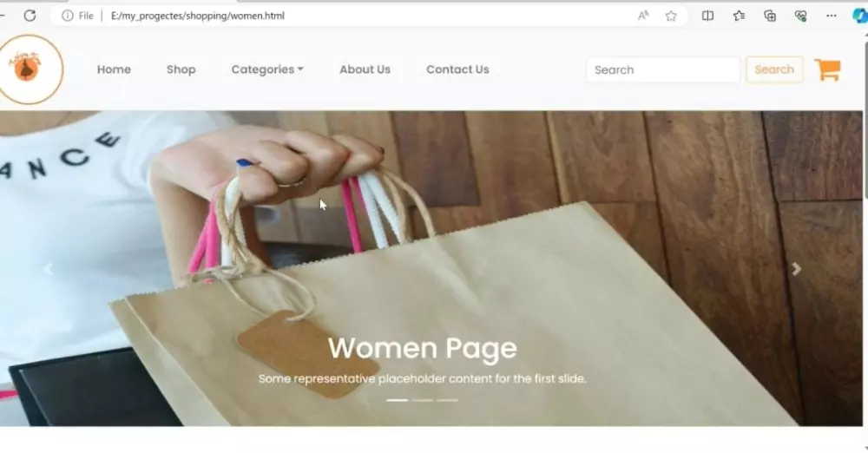Open the orange shopping cart icon

[828, 69]
